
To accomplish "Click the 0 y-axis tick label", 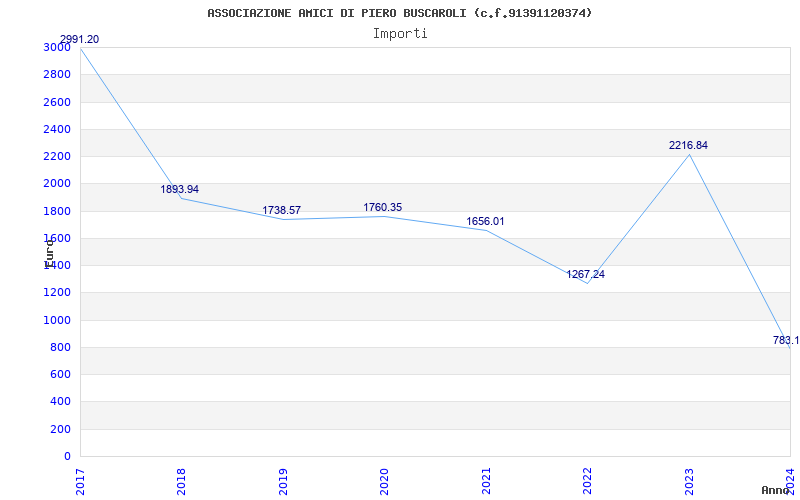I will [x=67, y=456].
